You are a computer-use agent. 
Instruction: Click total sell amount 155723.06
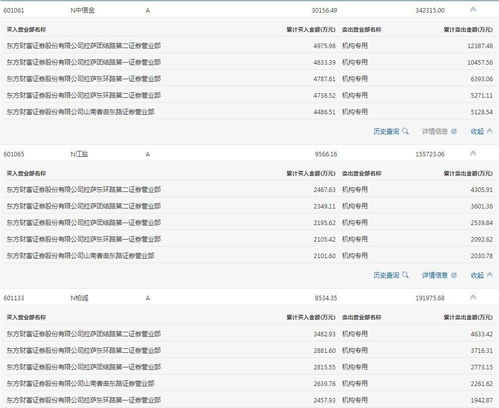click(430, 154)
